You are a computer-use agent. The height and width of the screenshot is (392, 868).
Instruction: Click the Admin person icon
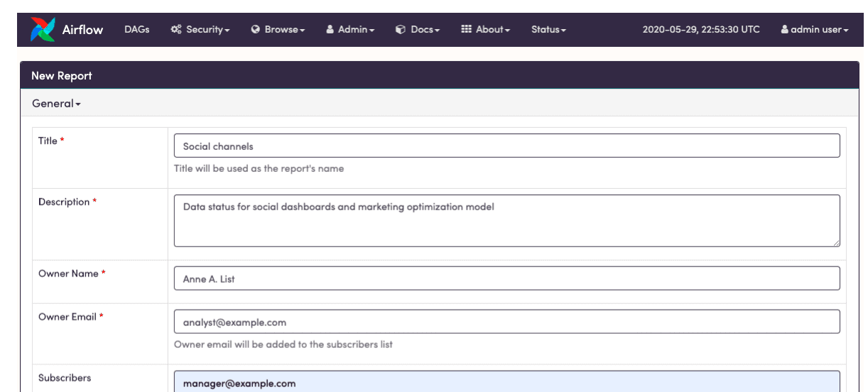tap(330, 29)
